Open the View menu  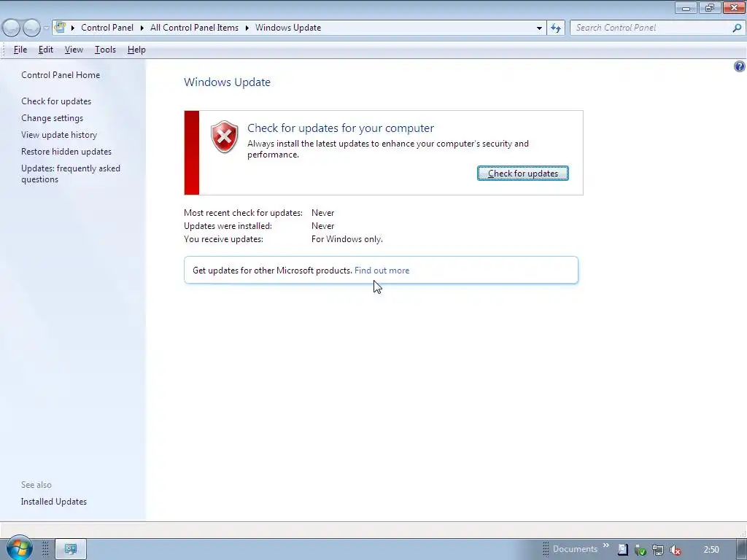(74, 50)
